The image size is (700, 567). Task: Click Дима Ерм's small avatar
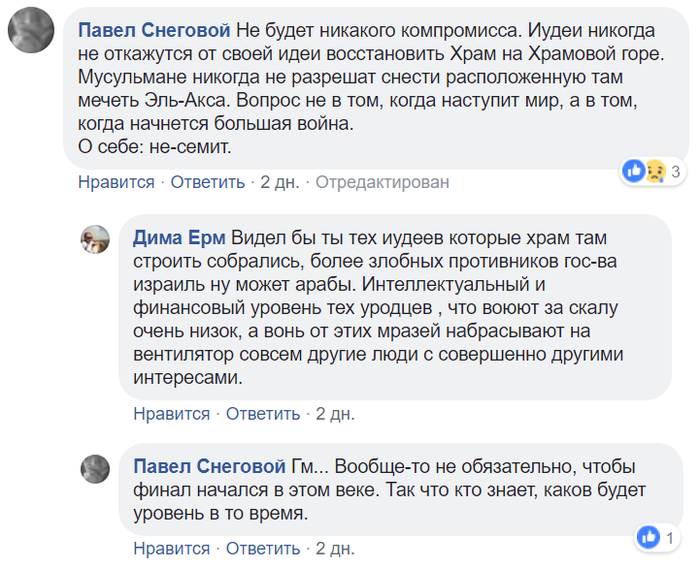click(95, 239)
